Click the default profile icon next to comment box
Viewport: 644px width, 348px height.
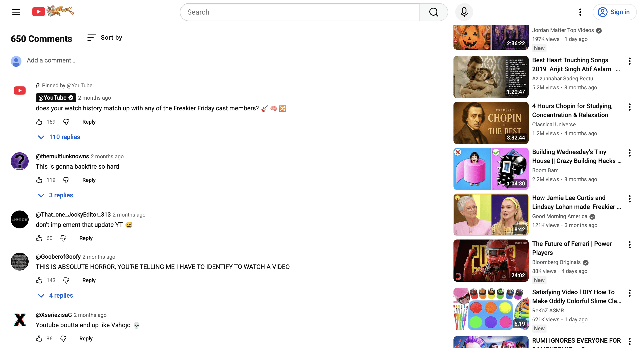(16, 61)
